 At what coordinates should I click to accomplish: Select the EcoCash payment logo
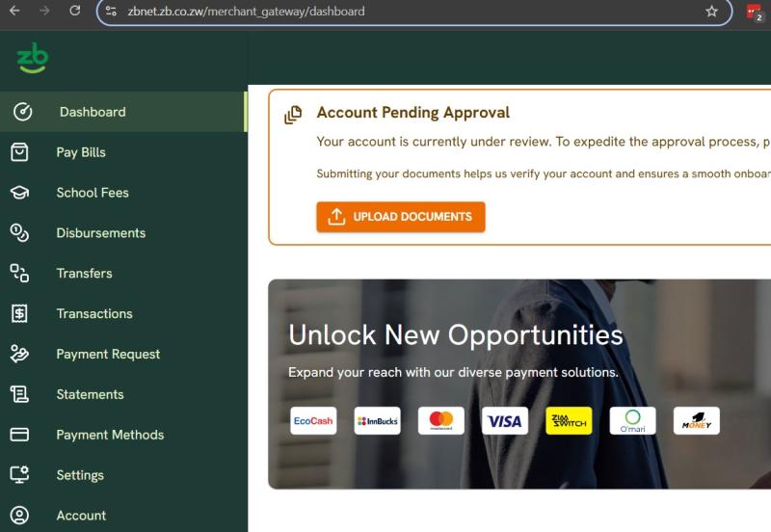pyautogui.click(x=313, y=421)
